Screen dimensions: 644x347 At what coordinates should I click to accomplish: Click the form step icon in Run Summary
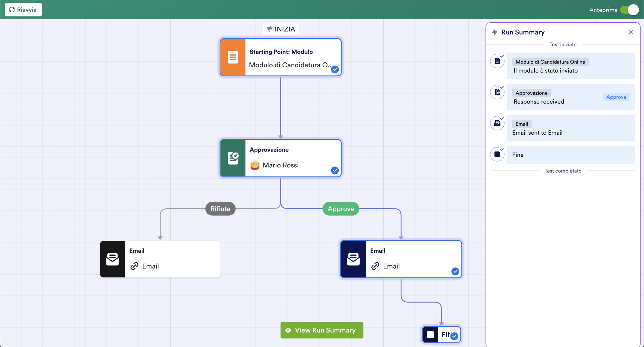[x=497, y=61]
